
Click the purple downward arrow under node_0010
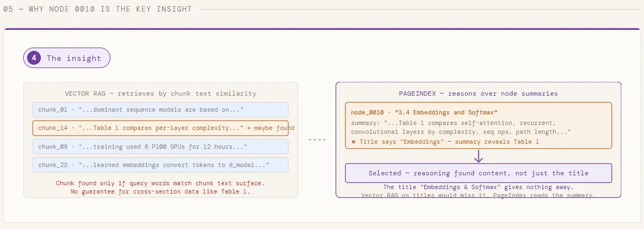coord(478,156)
